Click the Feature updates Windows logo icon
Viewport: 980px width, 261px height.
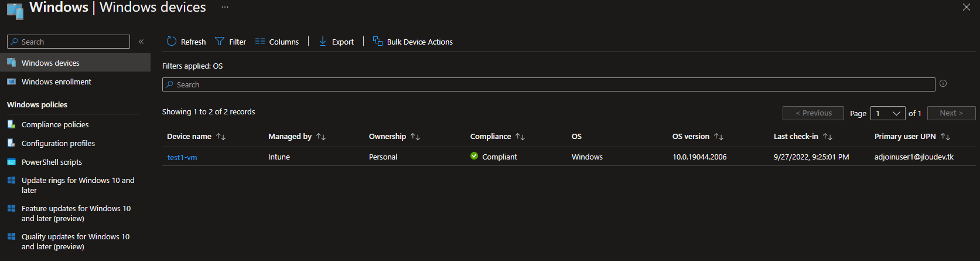[x=11, y=208]
